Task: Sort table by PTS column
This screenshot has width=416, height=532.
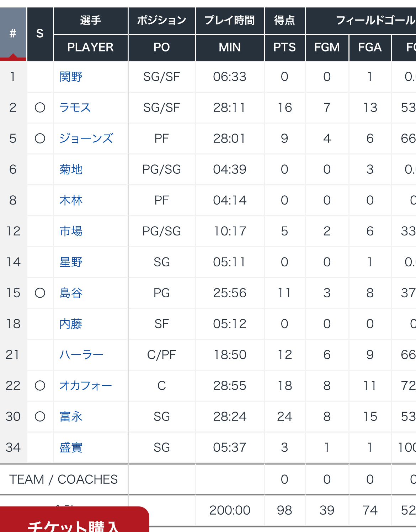Action: click(x=284, y=47)
